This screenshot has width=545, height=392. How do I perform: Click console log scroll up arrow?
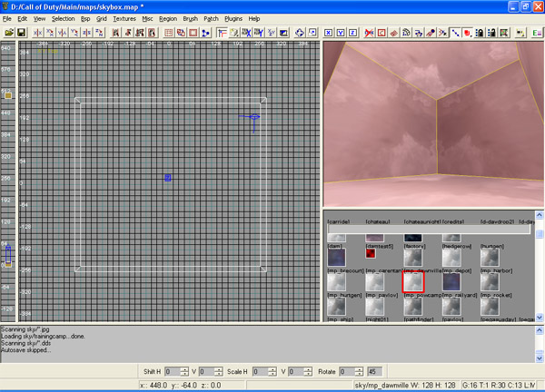pyautogui.click(x=540, y=330)
